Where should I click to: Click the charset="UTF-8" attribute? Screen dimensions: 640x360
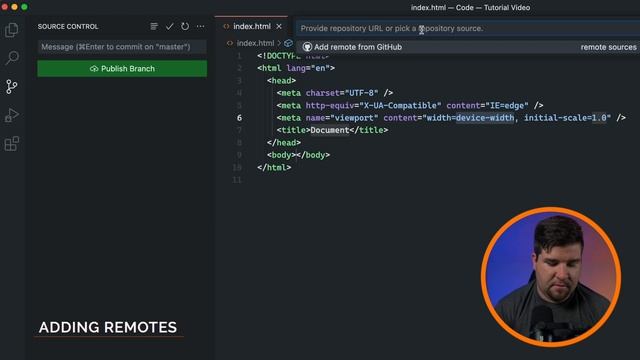click(342, 93)
